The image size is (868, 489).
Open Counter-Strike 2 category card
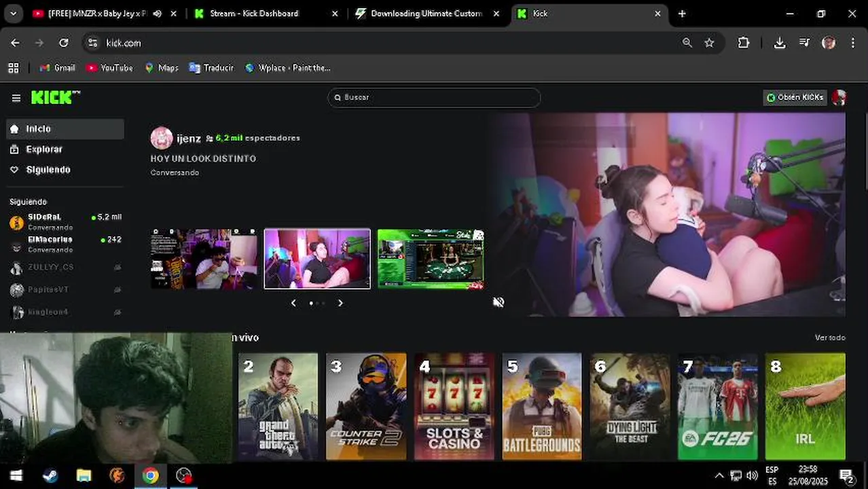click(x=366, y=406)
